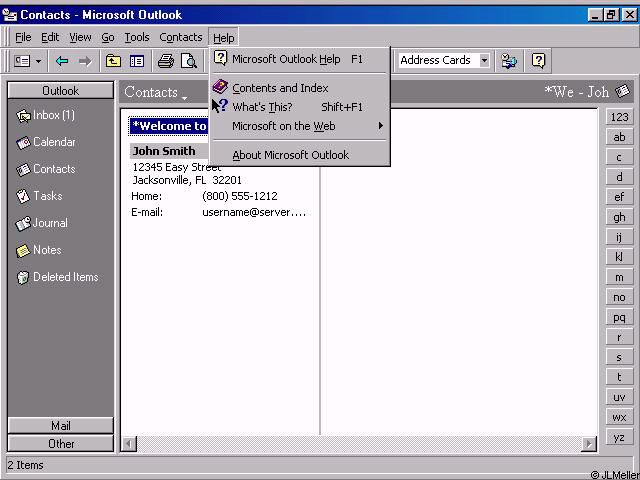This screenshot has width=640, height=480.
Task: Open the Go menu
Action: click(x=108, y=38)
